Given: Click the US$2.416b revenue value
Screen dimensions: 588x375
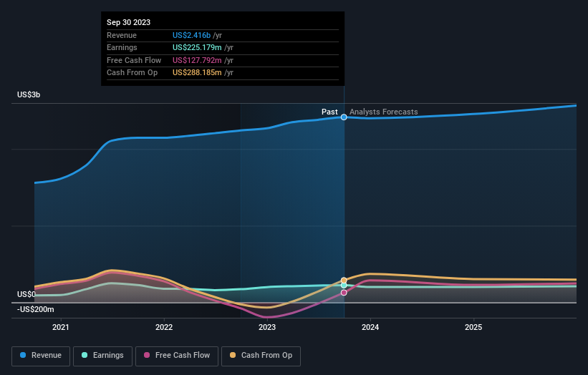Looking at the screenshot, I should point(191,35).
